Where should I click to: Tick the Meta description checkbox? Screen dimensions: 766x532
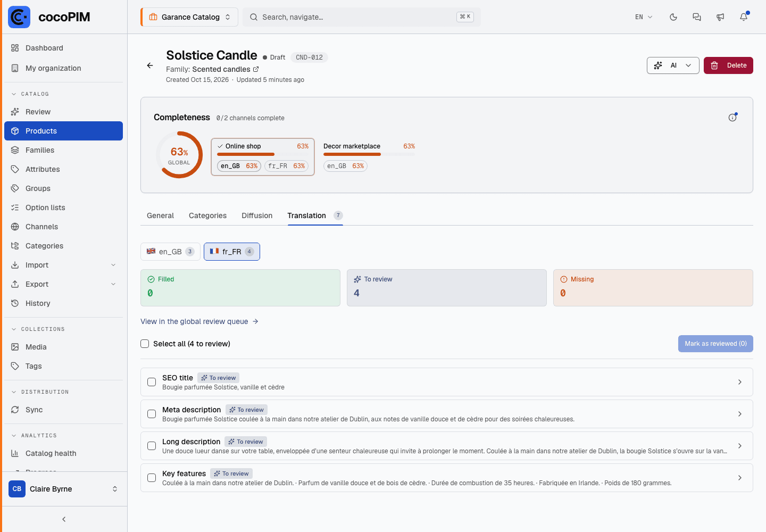[x=152, y=414]
